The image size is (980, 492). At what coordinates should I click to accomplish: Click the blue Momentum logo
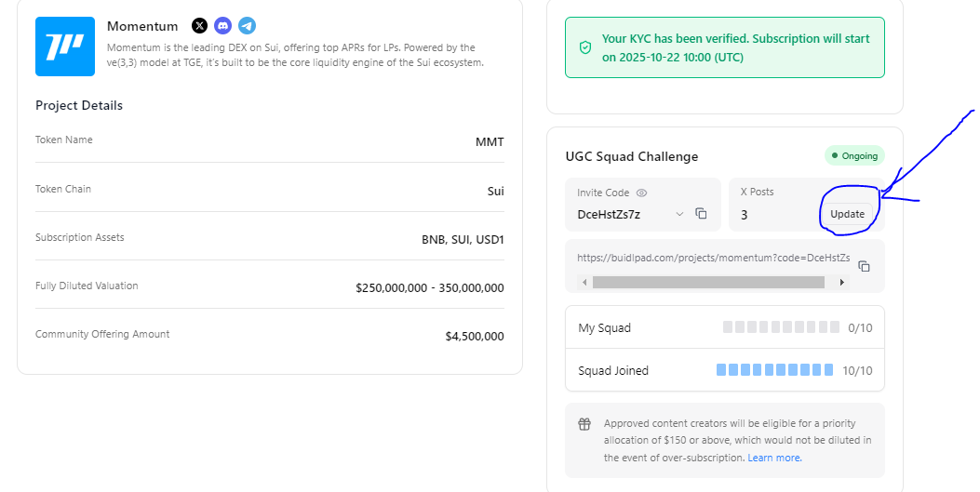point(65,47)
